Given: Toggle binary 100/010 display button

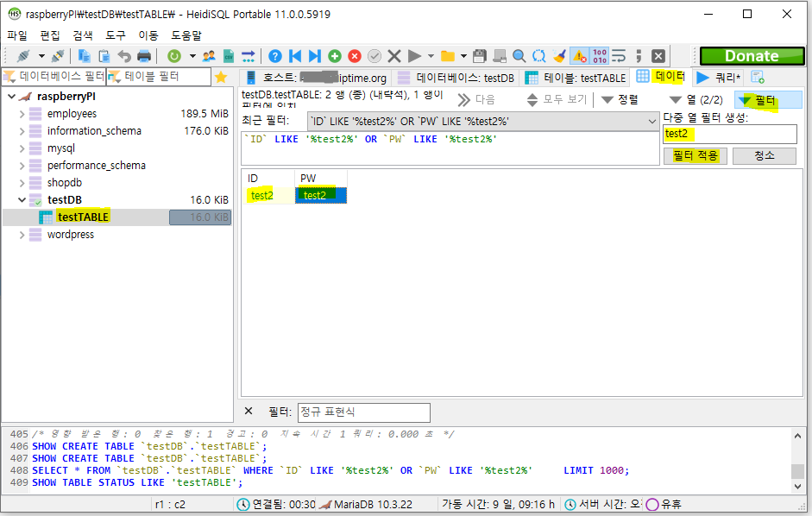Looking at the screenshot, I should [600, 56].
